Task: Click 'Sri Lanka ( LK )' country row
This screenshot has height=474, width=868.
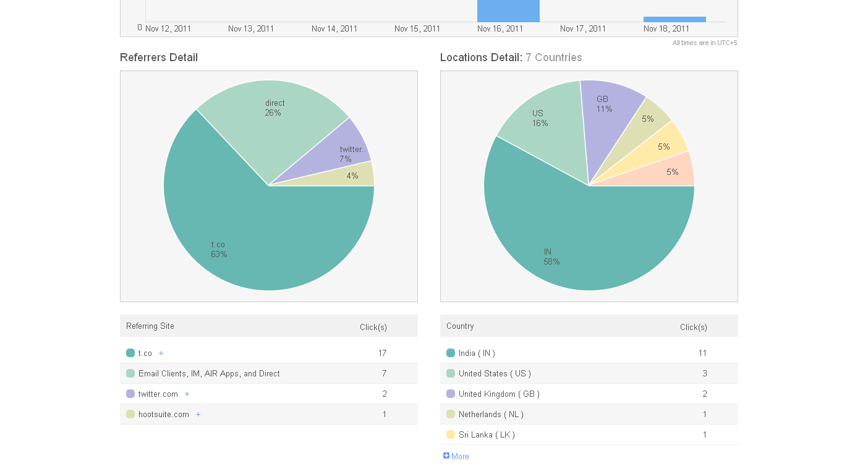Action: pyautogui.click(x=589, y=434)
